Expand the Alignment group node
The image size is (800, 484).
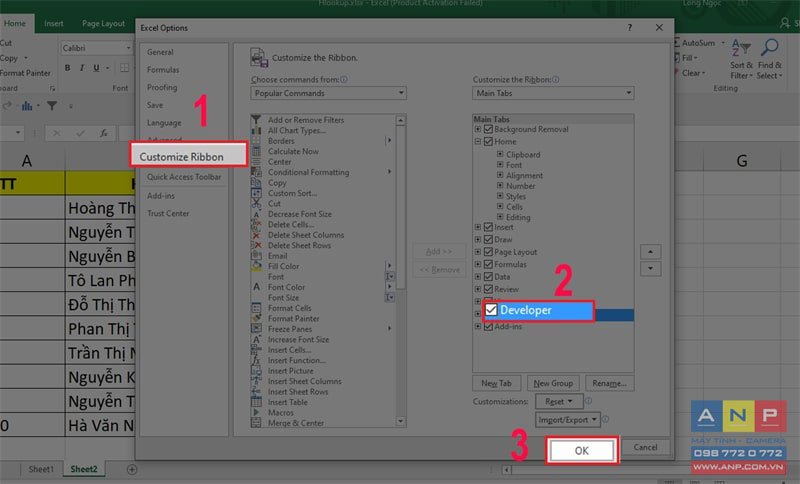coord(500,175)
